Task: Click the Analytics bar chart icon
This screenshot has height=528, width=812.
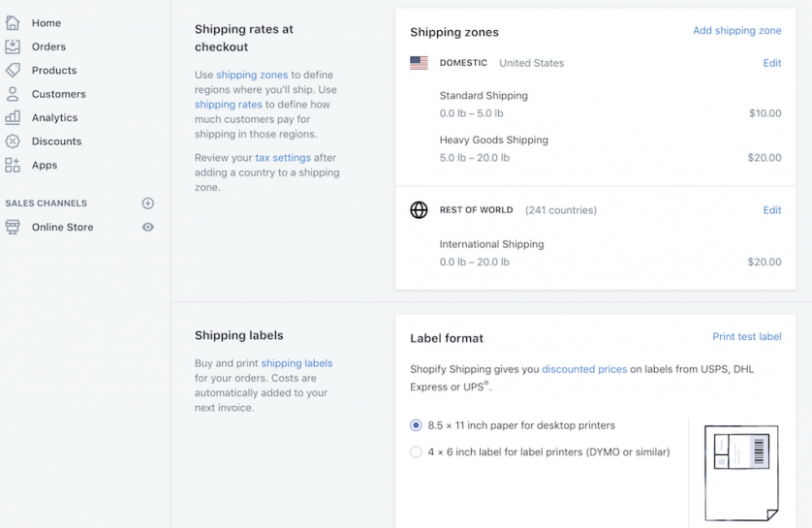Action: point(13,117)
